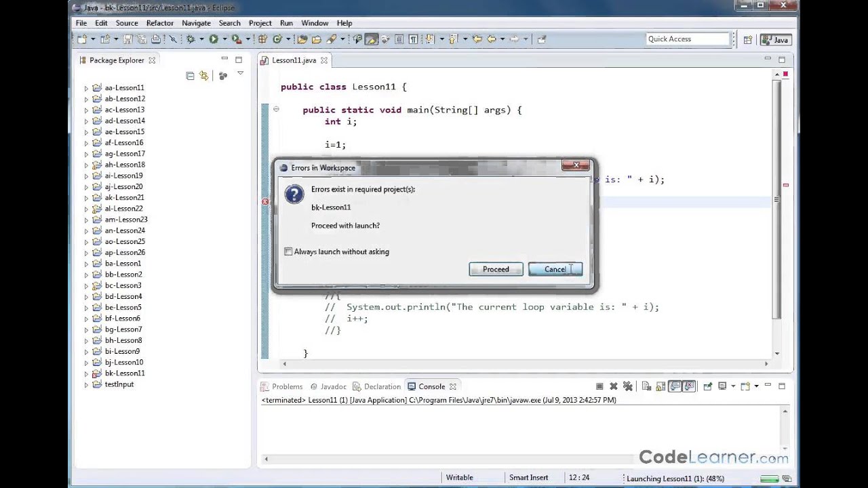Open the Run icon dropdown arrow
868x488 pixels.
click(224, 39)
